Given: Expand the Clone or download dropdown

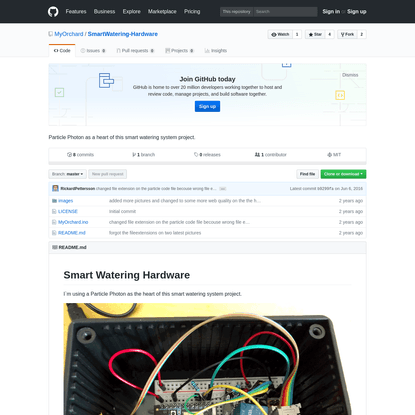Looking at the screenshot, I should (343, 174).
